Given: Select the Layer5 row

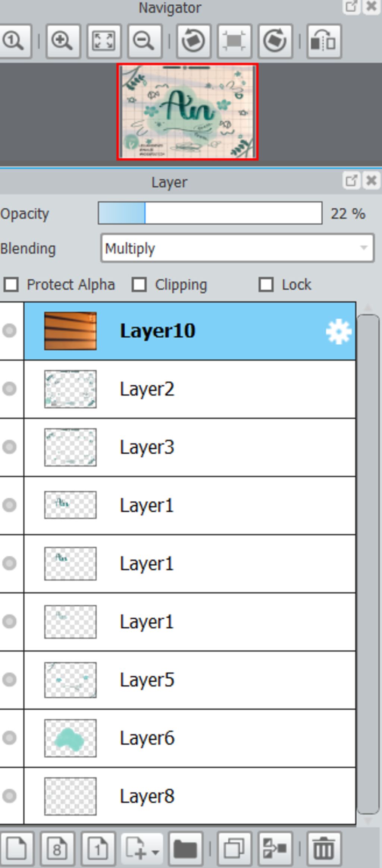Looking at the screenshot, I should [x=190, y=680].
